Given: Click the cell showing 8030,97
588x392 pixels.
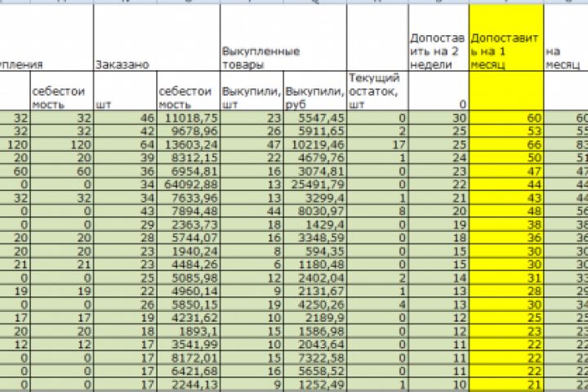Looking at the screenshot, I should point(315,211).
